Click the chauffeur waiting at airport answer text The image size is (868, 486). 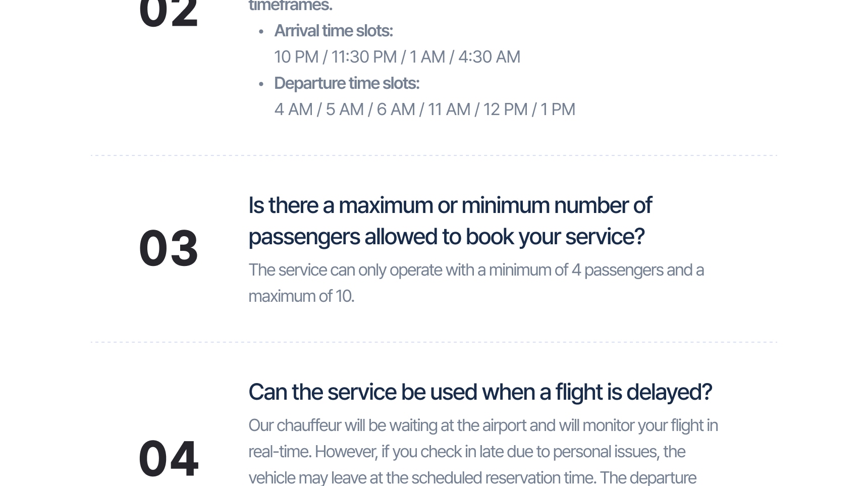483,451
